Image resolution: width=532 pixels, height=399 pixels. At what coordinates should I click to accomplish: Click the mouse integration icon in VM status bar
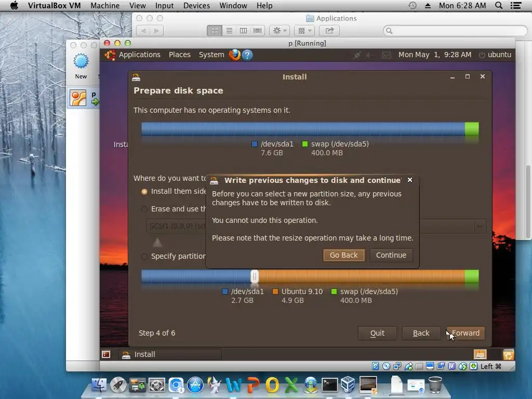click(463, 366)
